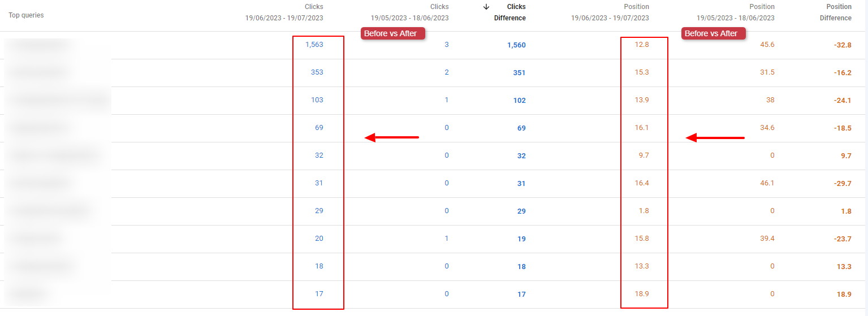Click 32 in the Clicks Difference column
This screenshot has width=868, height=316.
click(521, 155)
